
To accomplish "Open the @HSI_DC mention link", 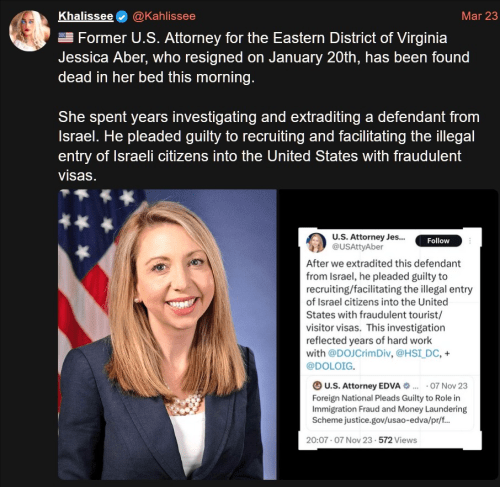I will point(417,353).
